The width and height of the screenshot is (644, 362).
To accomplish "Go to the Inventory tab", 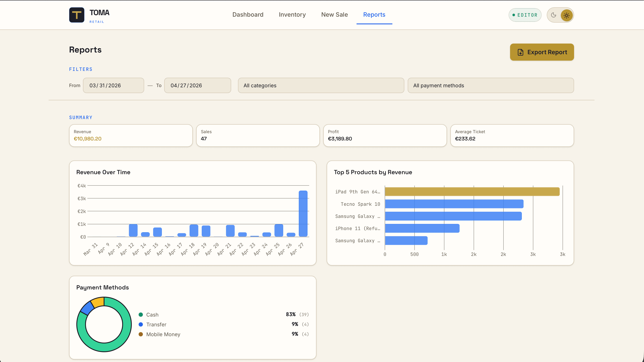I will coord(292,15).
